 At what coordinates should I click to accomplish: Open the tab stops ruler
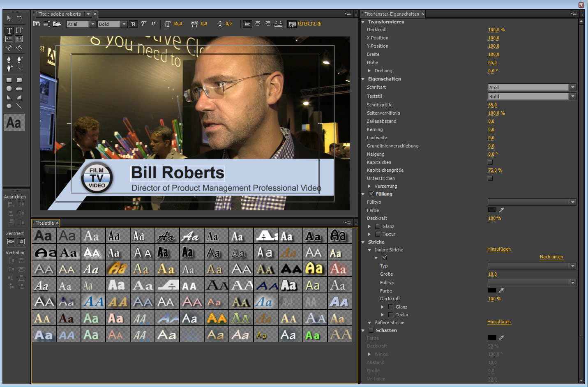tap(278, 24)
